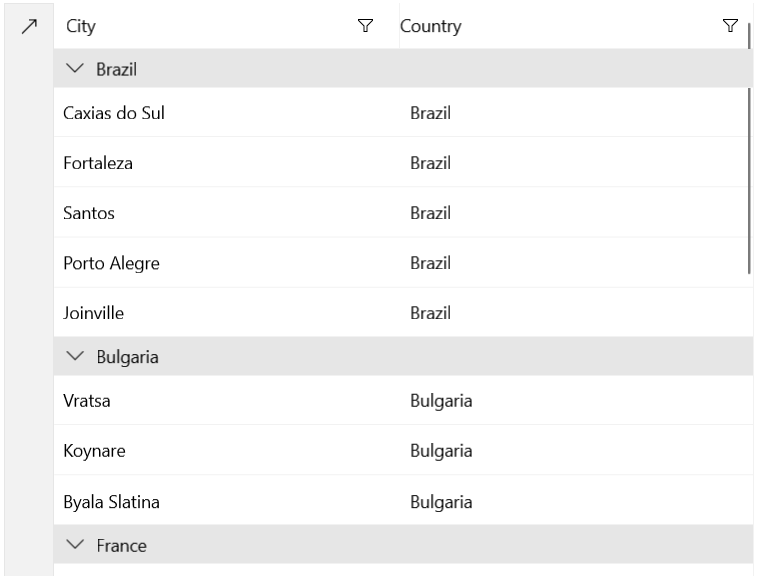Screen dimensions: 761x576
Task: Click the Brazil country cell beside Santos
Action: 431,213
